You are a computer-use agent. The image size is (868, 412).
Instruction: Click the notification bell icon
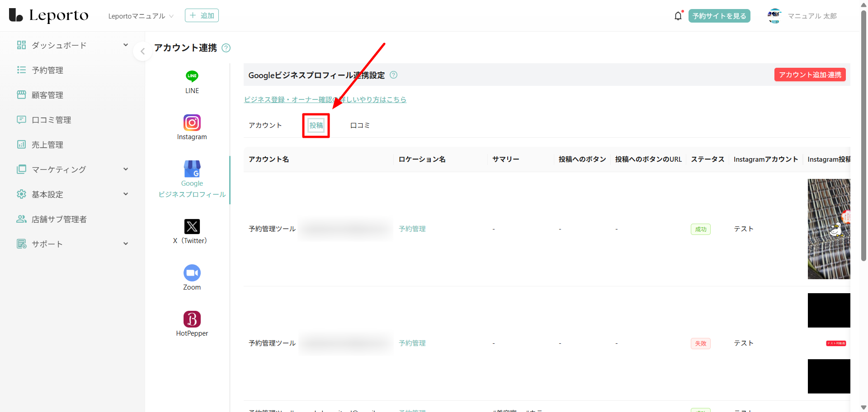678,16
